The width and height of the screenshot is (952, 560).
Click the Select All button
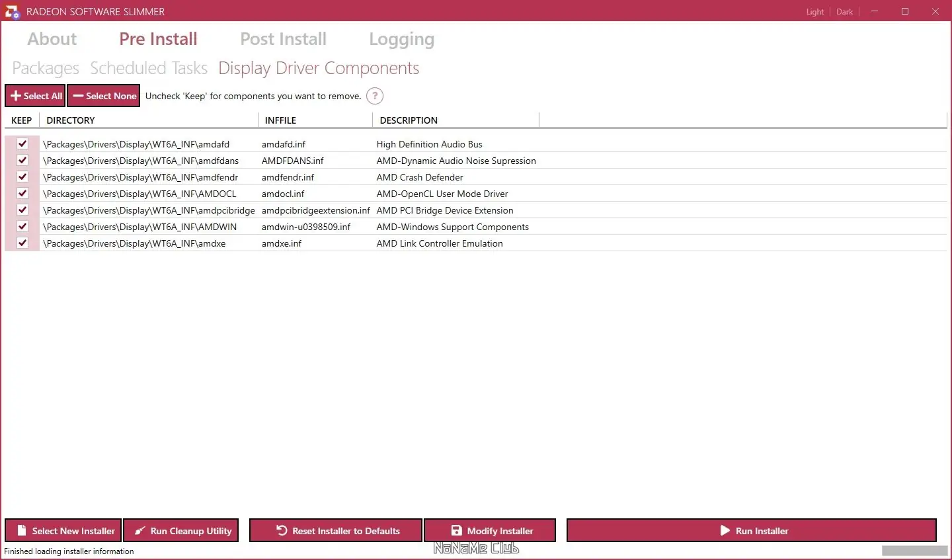(35, 96)
